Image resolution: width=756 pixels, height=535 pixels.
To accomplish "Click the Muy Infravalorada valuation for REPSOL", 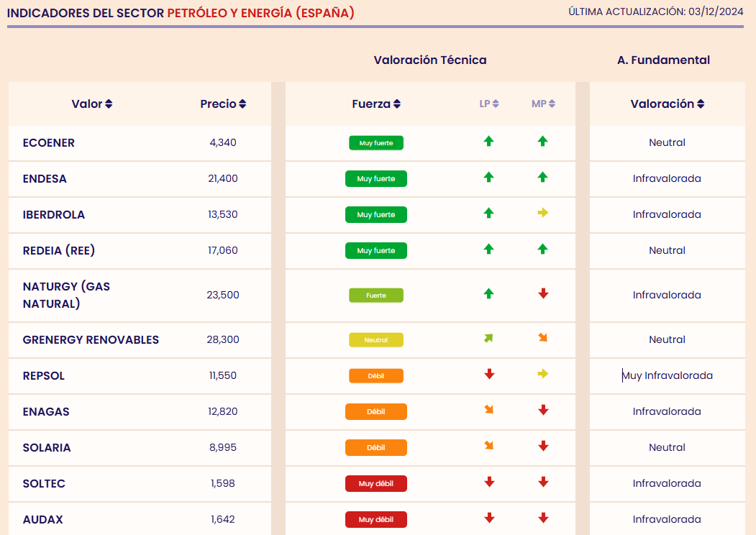I will [x=668, y=375].
